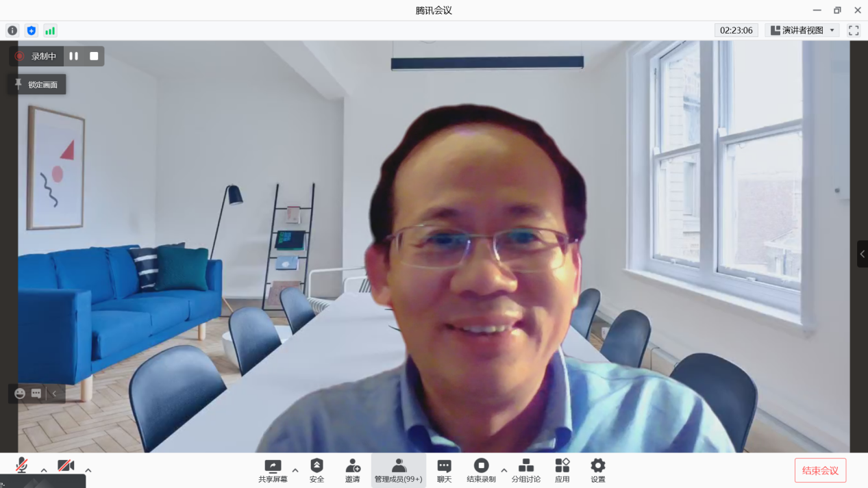The width and height of the screenshot is (868, 488).
Task: Open 设置 settings
Action: click(x=598, y=471)
